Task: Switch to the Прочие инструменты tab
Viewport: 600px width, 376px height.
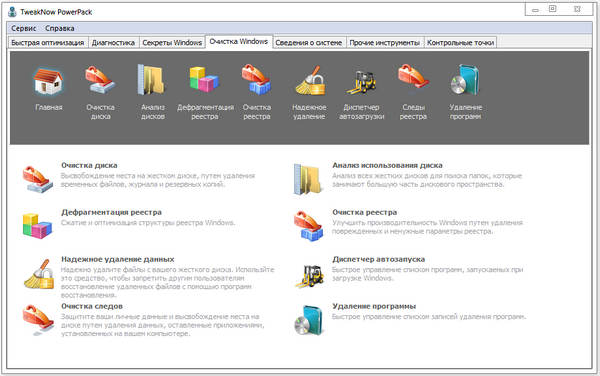Action: coord(385,42)
